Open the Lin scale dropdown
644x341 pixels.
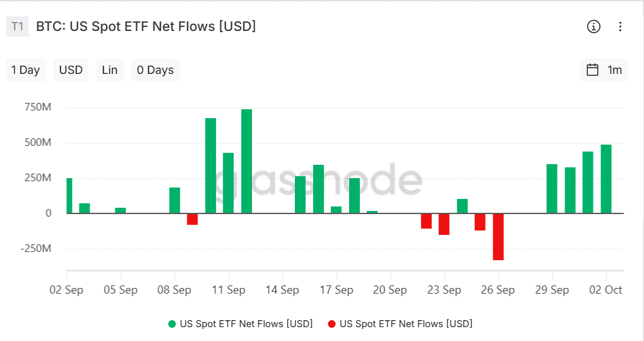[x=110, y=70]
